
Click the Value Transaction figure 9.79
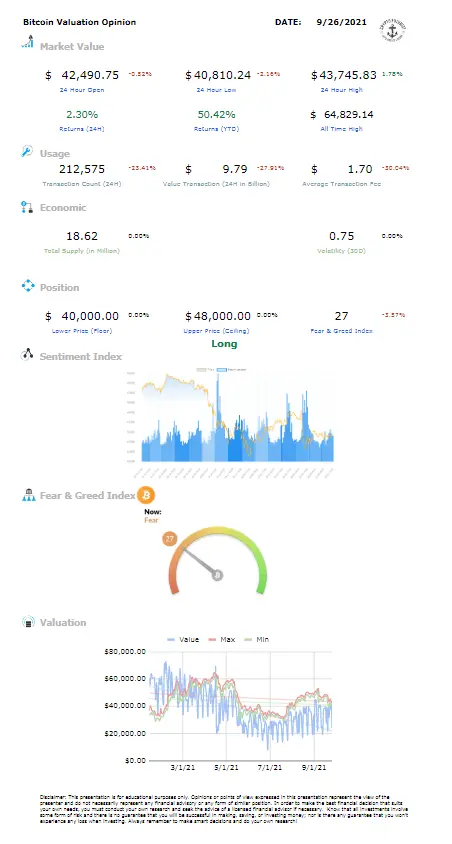point(235,170)
